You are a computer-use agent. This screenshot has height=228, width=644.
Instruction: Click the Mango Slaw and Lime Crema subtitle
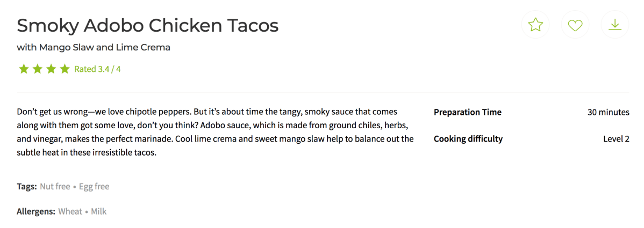click(x=94, y=47)
